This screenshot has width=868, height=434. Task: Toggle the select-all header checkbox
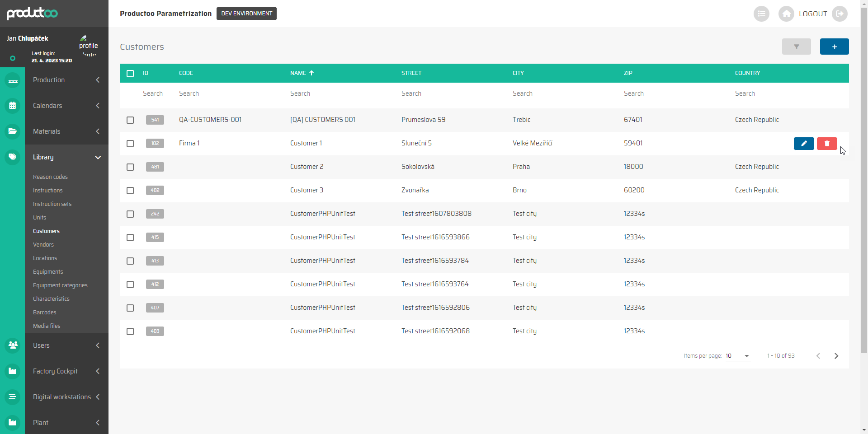click(x=130, y=74)
